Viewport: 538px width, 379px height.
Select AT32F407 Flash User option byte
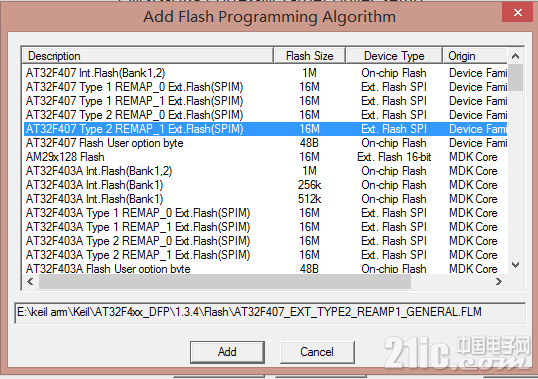[265, 143]
